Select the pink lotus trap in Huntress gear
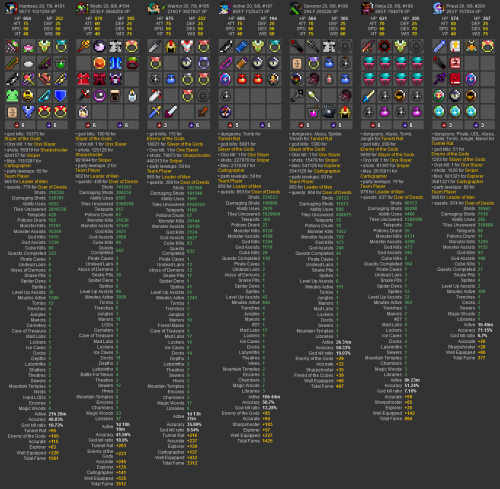Image resolution: width=500 pixels, height=489 pixels. click(x=28, y=47)
